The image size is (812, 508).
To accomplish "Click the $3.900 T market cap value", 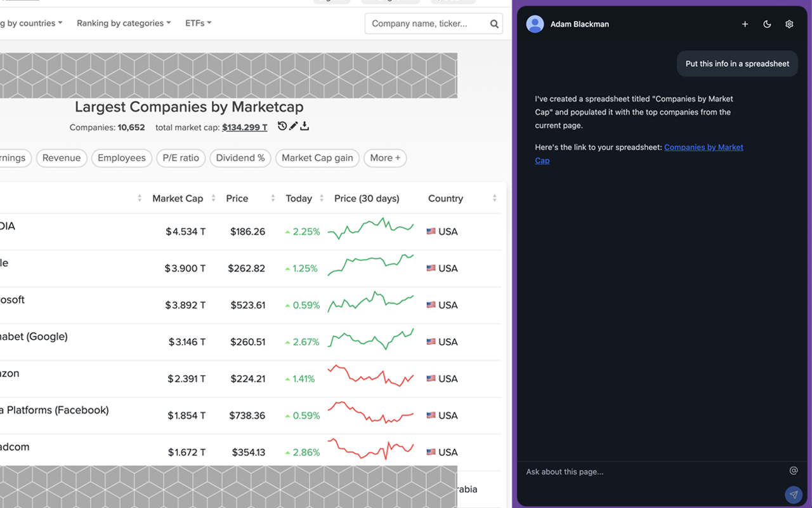I will (185, 269).
